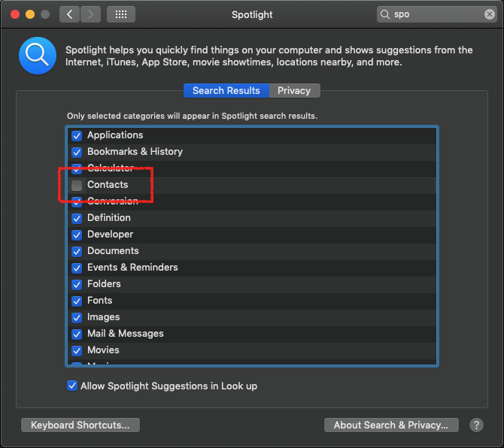Uncheck Mail & Messages category
This screenshot has width=504, height=448.
tap(77, 334)
